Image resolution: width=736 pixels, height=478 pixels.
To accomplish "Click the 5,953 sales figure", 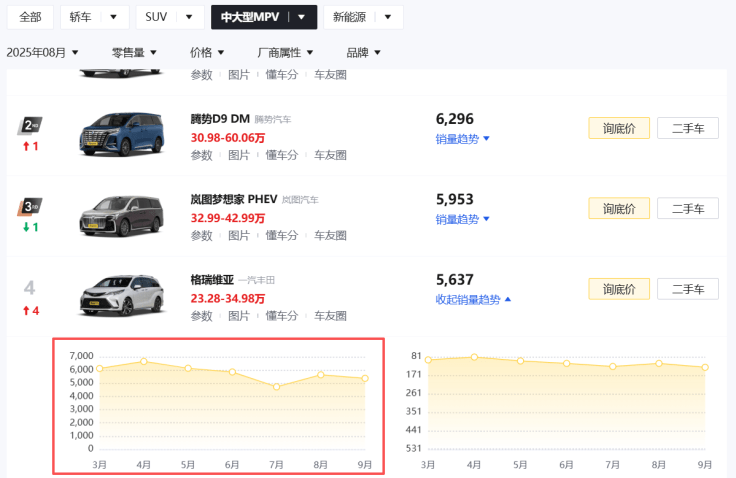I will [455, 199].
